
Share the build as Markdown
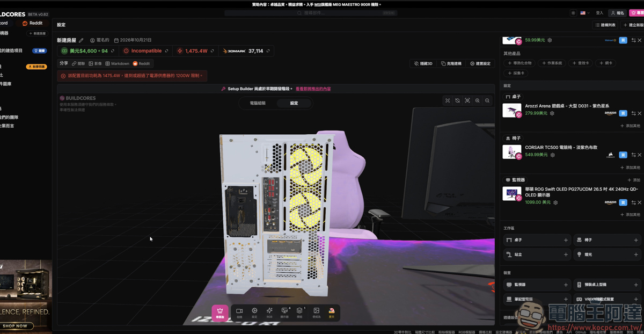pyautogui.click(x=118, y=63)
